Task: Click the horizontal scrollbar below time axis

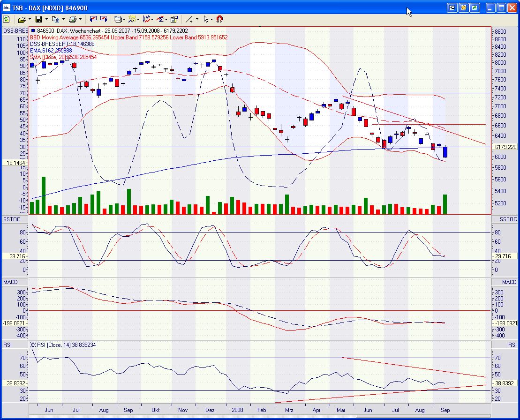Action: pyautogui.click(x=260, y=416)
